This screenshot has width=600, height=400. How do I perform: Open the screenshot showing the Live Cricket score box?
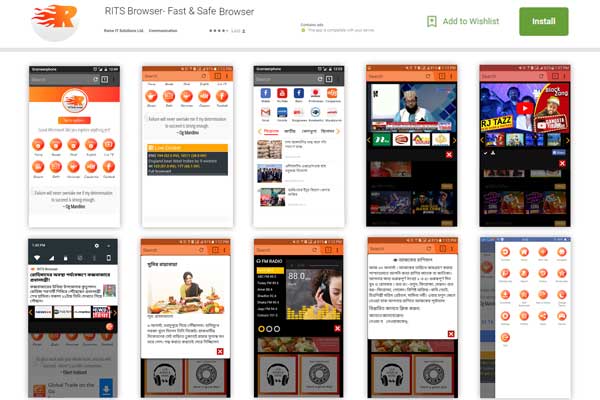click(188, 146)
